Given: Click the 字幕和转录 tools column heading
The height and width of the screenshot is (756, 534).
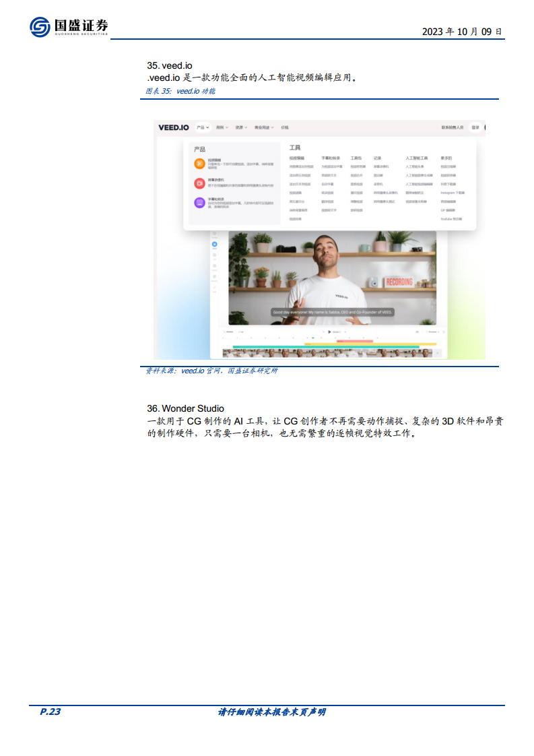Looking at the screenshot, I should (331, 158).
